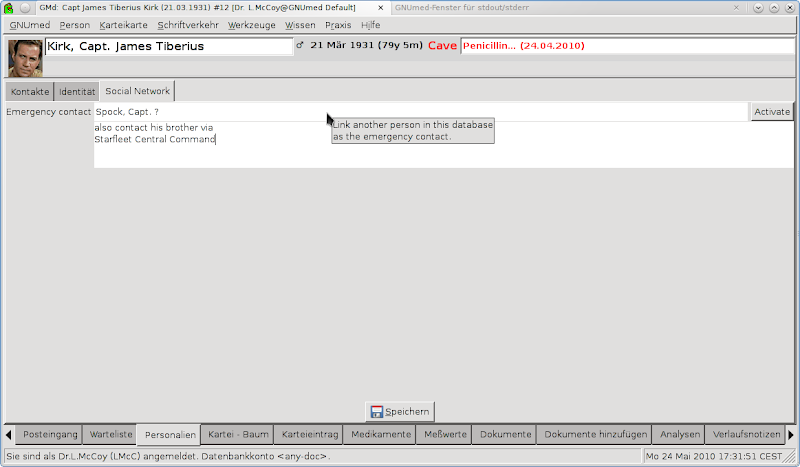Click the window menu button in title bar
Screen dimensions: 800x467
tap(25, 8)
